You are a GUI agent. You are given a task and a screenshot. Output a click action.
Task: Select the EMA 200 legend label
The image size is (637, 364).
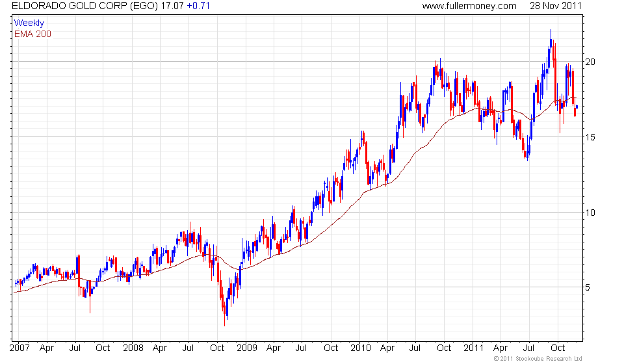pyautogui.click(x=32, y=34)
